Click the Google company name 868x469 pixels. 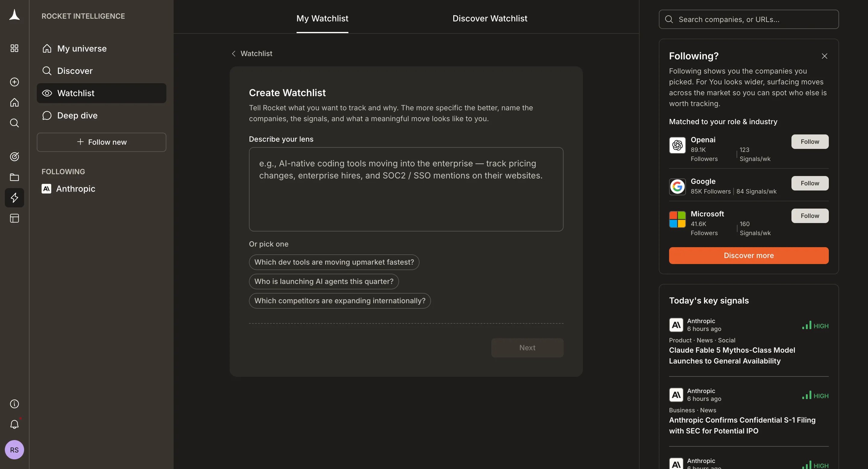click(703, 181)
